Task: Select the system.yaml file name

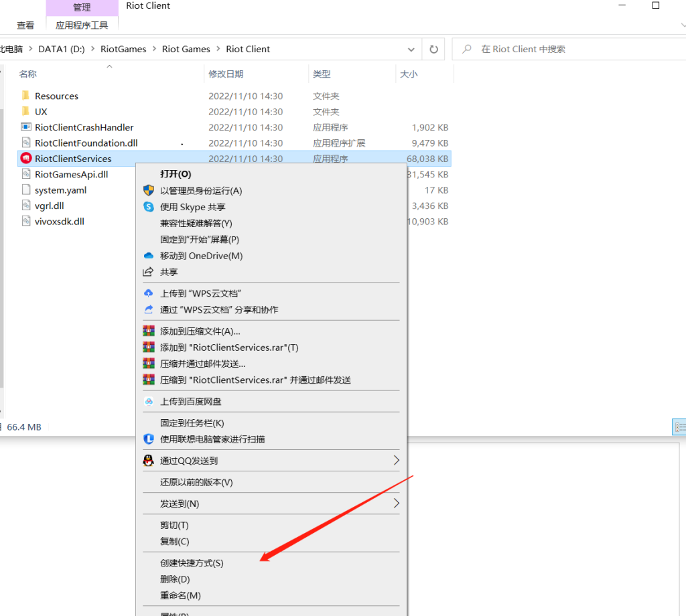Action: pyautogui.click(x=61, y=190)
